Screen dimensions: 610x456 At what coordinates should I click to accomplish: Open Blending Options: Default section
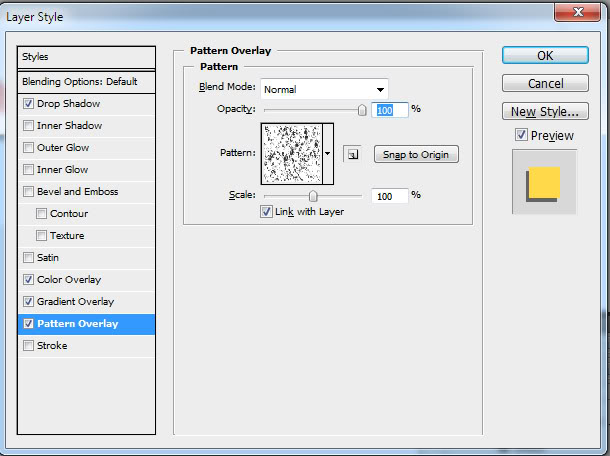(87, 81)
